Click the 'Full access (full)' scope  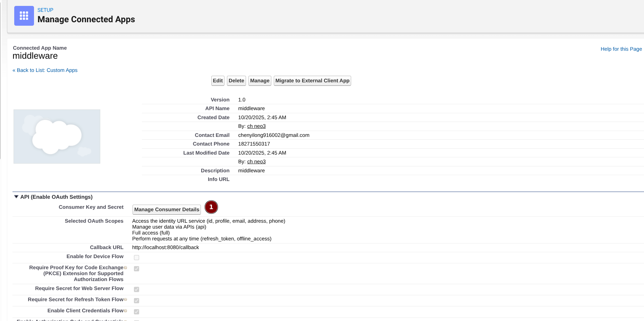point(151,233)
